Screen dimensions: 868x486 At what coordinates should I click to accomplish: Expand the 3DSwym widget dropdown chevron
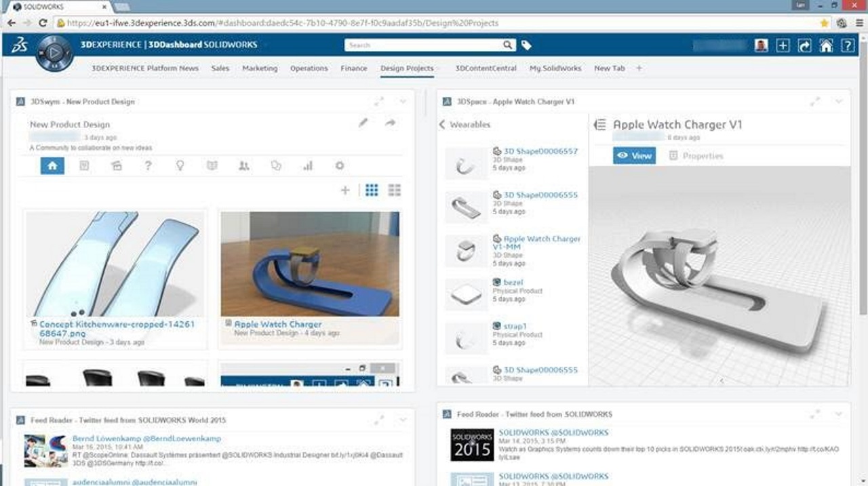[403, 102]
